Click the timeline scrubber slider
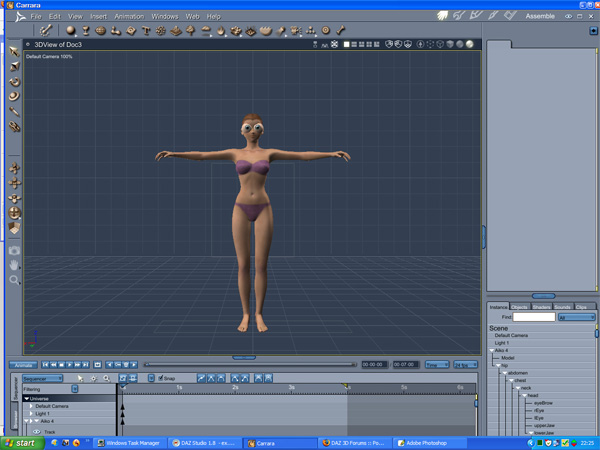 click(x=250, y=365)
